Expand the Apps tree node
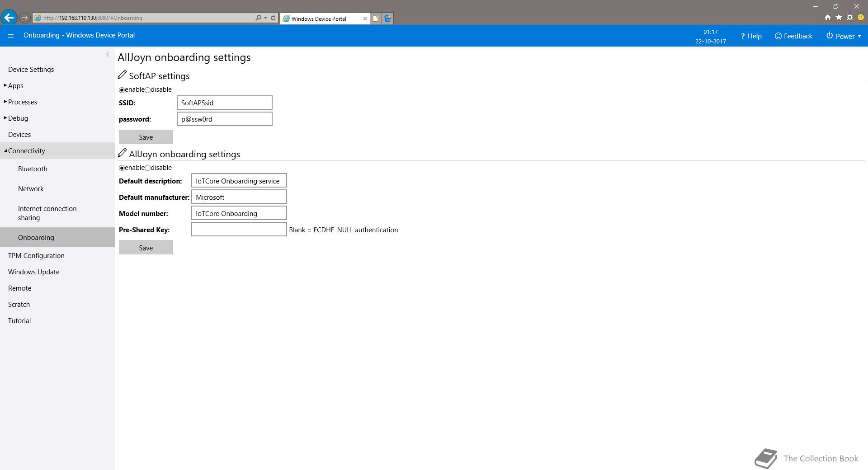The width and height of the screenshot is (868, 470). pyautogui.click(x=5, y=85)
